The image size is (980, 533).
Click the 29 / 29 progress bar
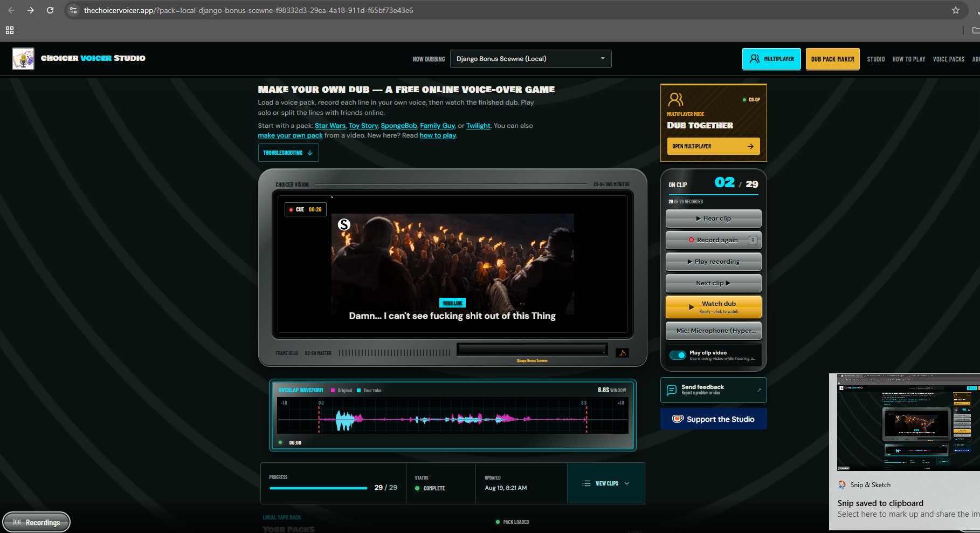(x=319, y=488)
